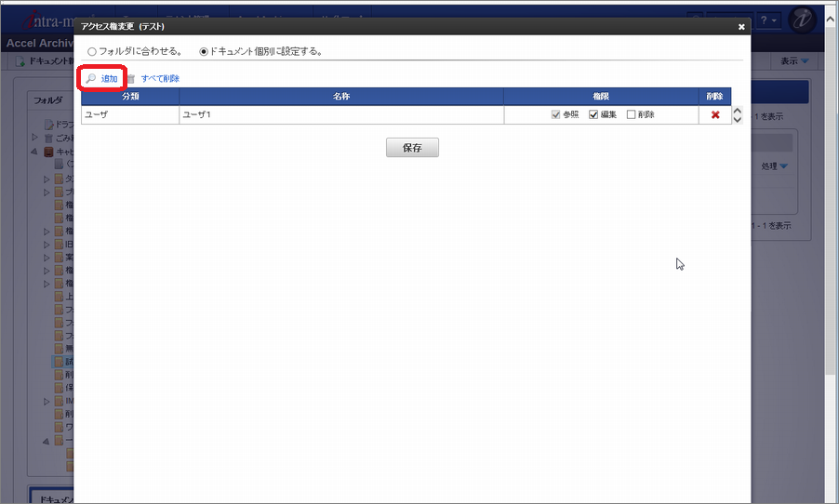Click the 権限 column header
The width and height of the screenshot is (839, 504).
coord(601,97)
